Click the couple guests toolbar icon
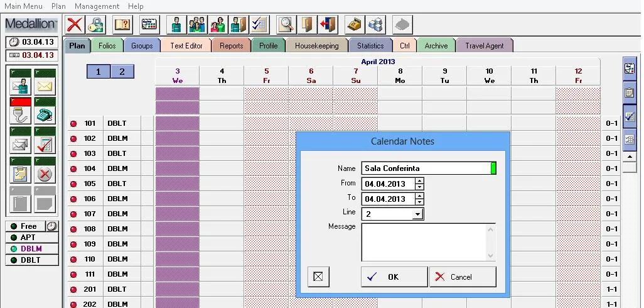 pos(218,25)
